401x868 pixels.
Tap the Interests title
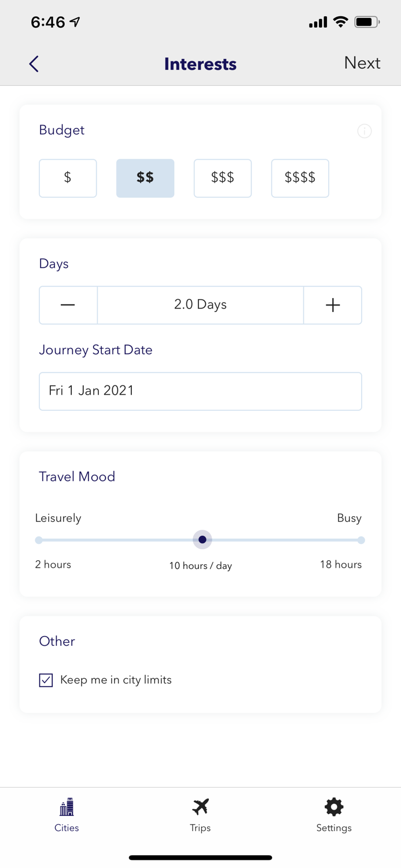(x=200, y=64)
